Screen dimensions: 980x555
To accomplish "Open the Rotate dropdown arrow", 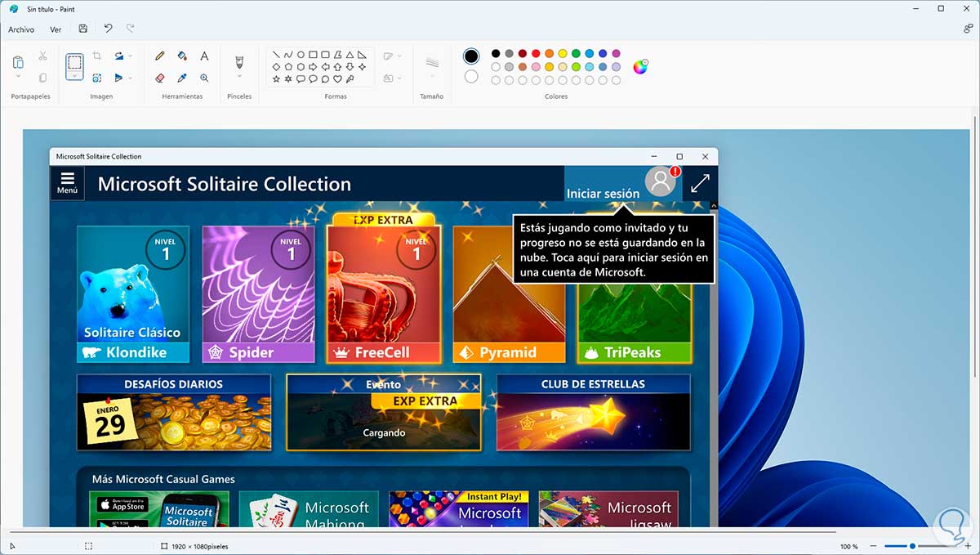I will [130, 56].
